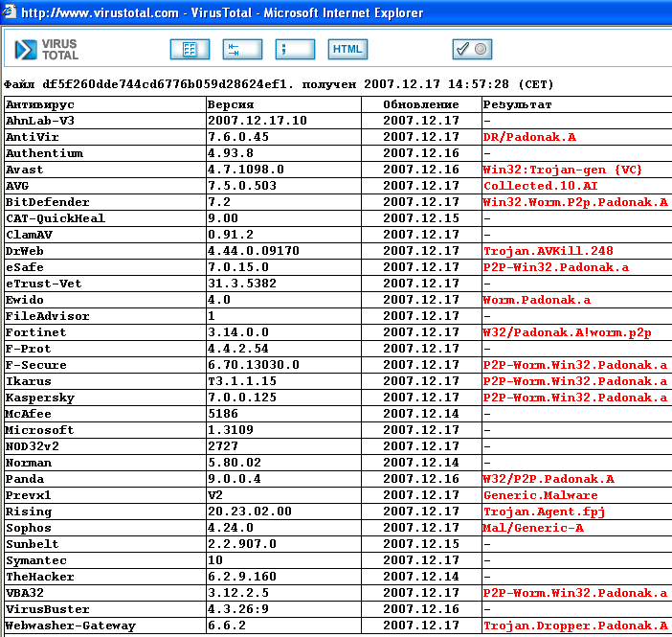Click Prevx1 result Generic.Malware
The width and height of the screenshot is (672, 637).
(541, 496)
